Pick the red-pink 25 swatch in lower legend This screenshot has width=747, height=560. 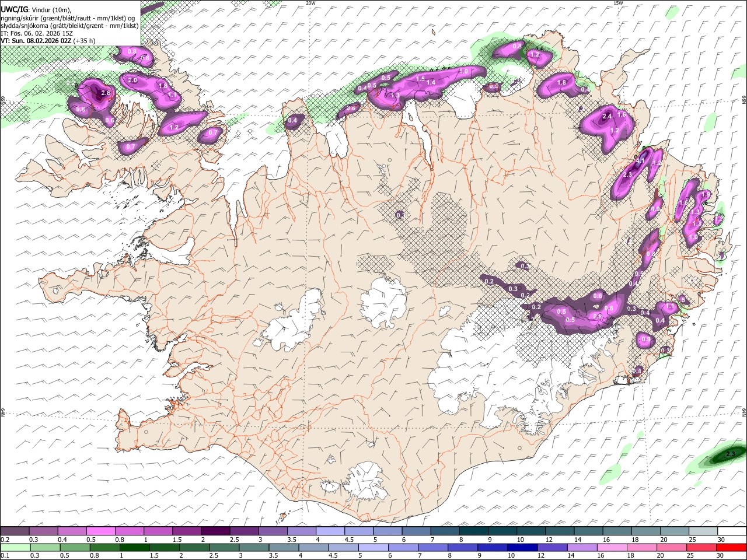point(702,547)
